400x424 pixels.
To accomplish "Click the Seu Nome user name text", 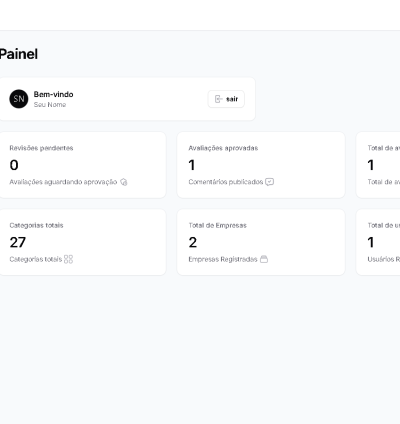I will coord(50,105).
